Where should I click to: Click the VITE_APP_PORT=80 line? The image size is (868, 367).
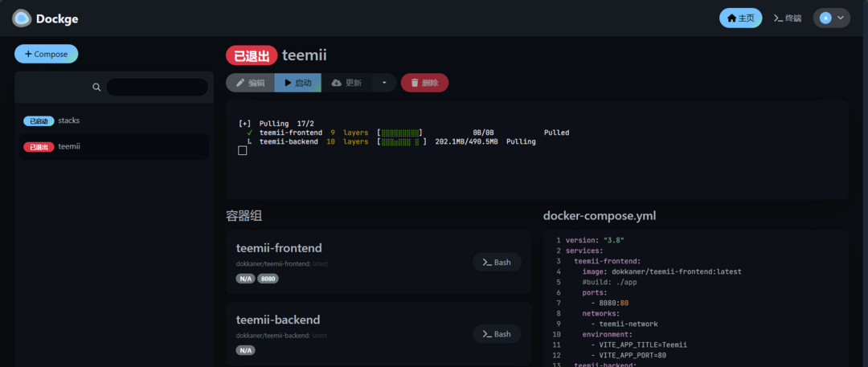tap(628, 356)
